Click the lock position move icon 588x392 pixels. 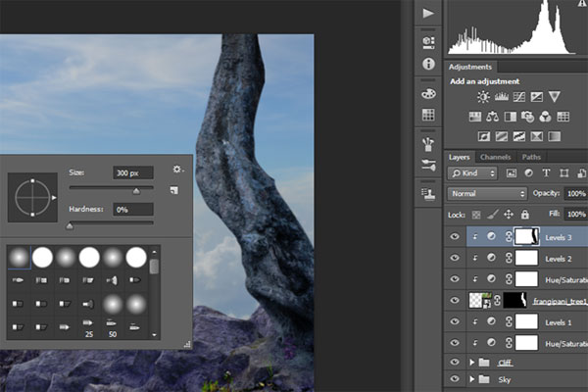pos(510,214)
